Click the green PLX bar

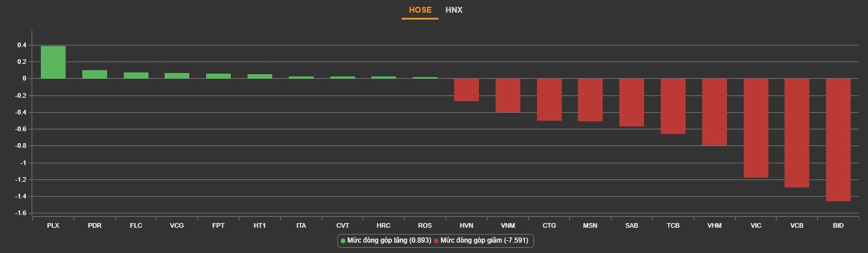pos(53,62)
